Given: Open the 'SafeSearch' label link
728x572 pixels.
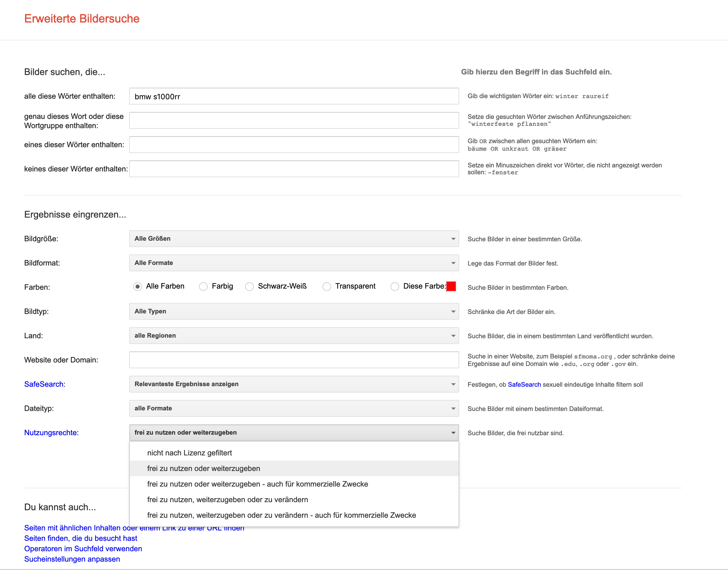Looking at the screenshot, I should pyautogui.click(x=44, y=384).
